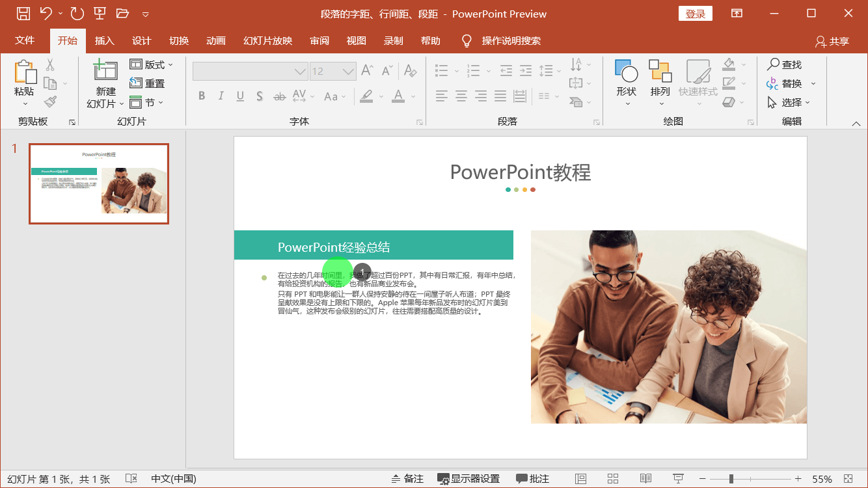Expand 节 section dropdown
This screenshot has height=488, width=868.
tap(160, 103)
